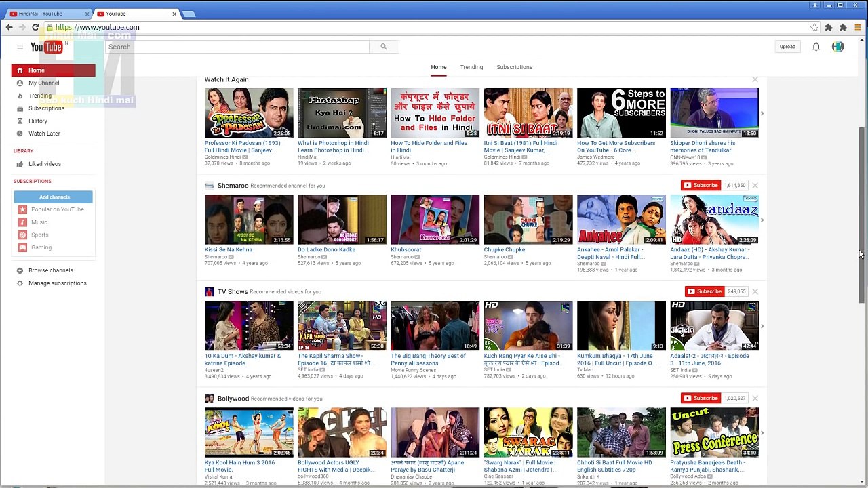Click the browser back arrow

click(x=9, y=27)
